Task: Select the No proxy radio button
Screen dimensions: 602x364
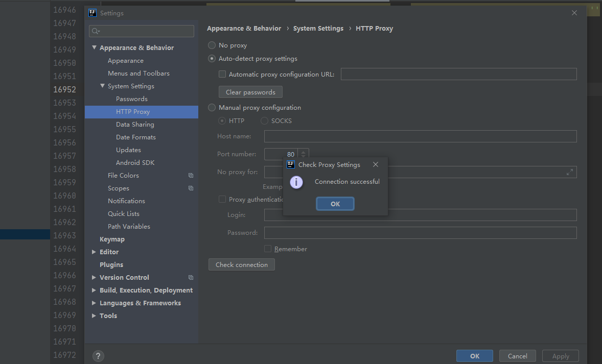Action: coord(212,45)
